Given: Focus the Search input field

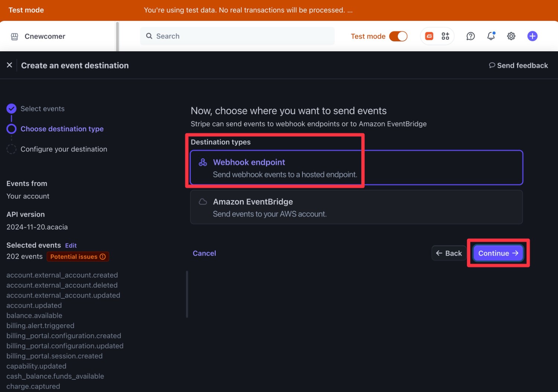Looking at the screenshot, I should point(237,36).
